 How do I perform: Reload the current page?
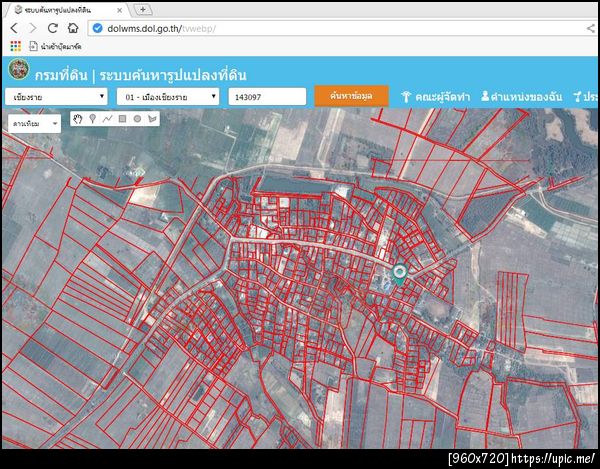click(x=52, y=28)
